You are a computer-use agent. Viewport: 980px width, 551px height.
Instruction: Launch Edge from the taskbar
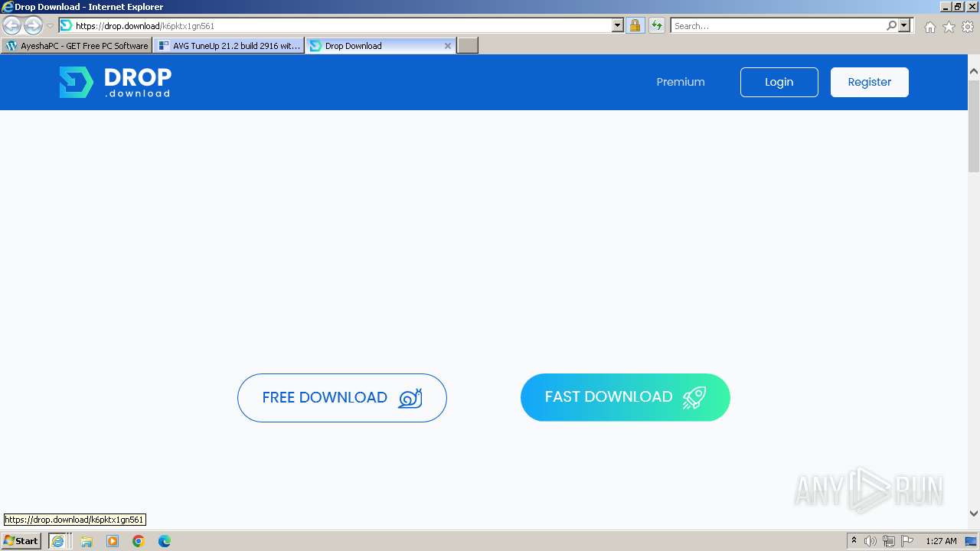click(165, 541)
